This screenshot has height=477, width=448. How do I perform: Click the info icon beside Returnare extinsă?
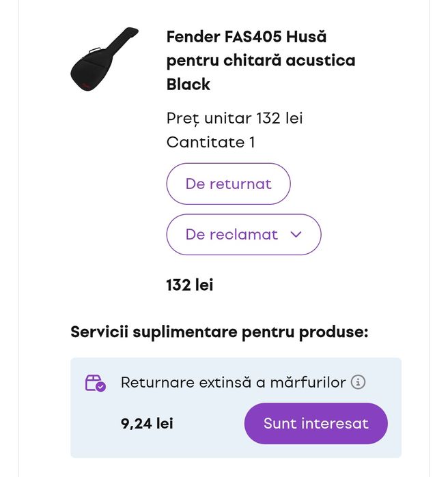[x=358, y=382]
